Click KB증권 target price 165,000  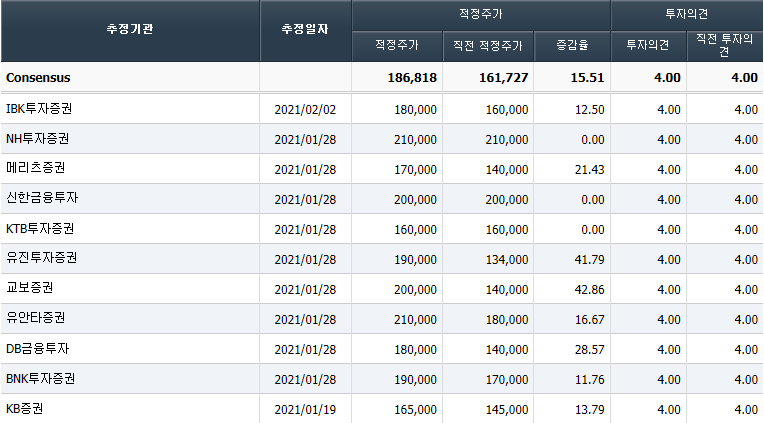(416, 410)
